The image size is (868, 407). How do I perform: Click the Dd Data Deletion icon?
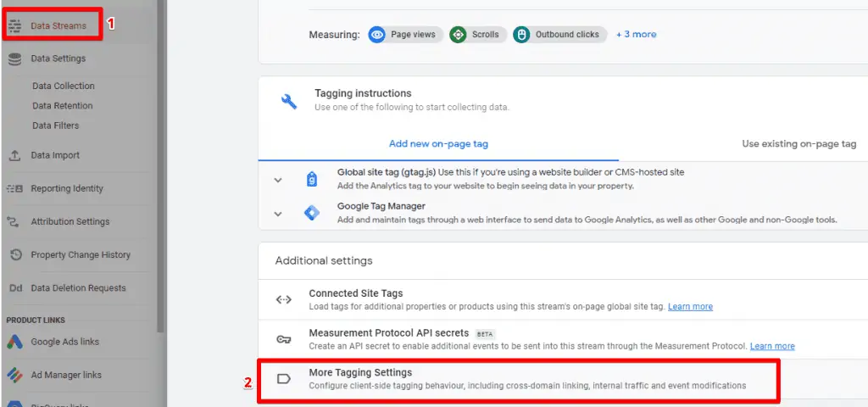(x=15, y=288)
